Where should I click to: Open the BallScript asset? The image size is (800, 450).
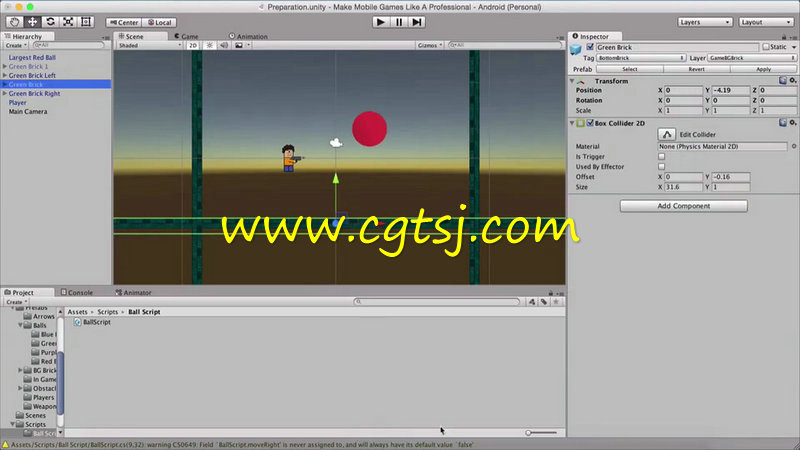[93, 322]
